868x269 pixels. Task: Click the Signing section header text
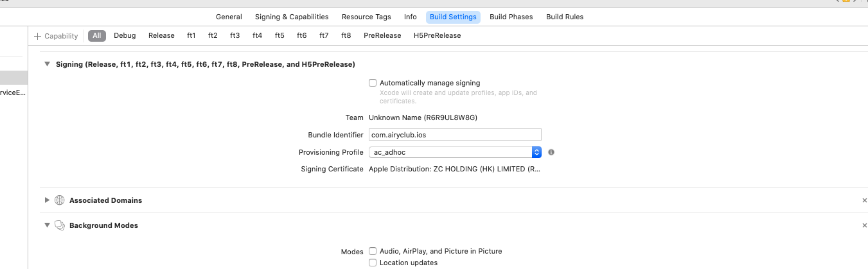pyautogui.click(x=206, y=64)
